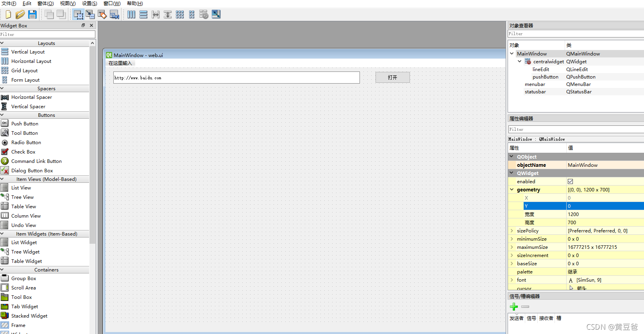This screenshot has width=644, height=334.
Task: Select Tab Widget in Containers
Action: [x=25, y=306]
